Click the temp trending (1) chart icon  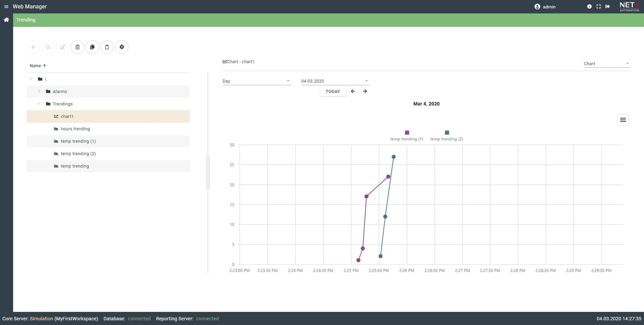click(56, 141)
